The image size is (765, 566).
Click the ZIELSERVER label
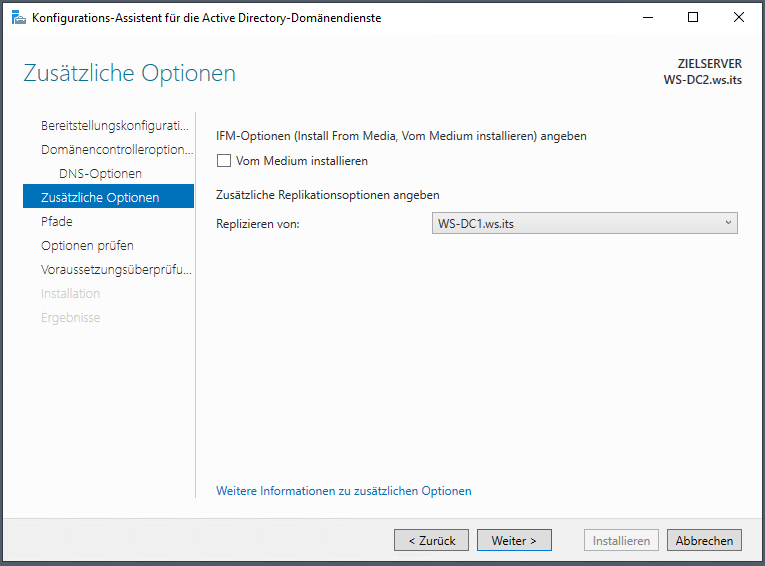[x=709, y=64]
